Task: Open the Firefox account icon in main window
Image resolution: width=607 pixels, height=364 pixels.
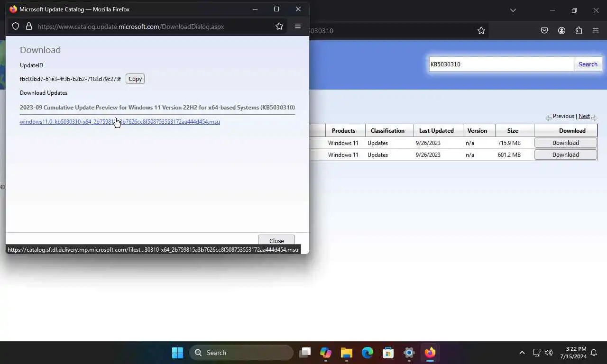Action: click(x=561, y=30)
